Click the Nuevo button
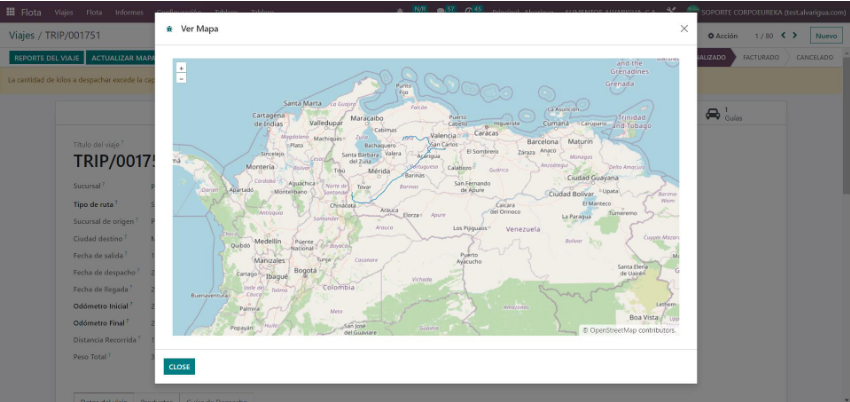The height and width of the screenshot is (402, 850). pyautogui.click(x=826, y=36)
